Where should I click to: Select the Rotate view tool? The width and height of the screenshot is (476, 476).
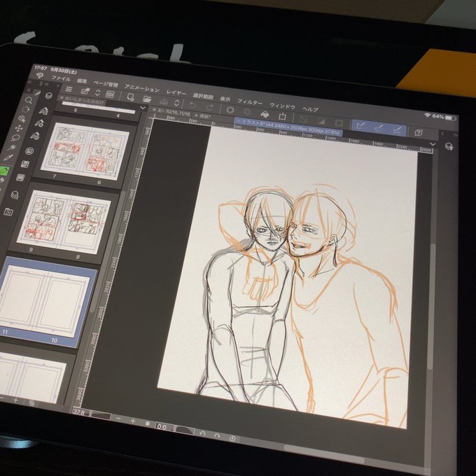(x=25, y=109)
